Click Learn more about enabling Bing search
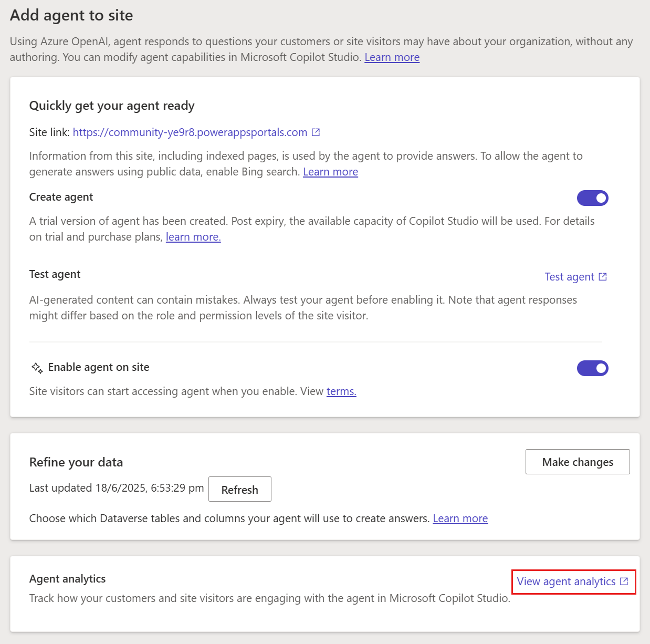The height and width of the screenshot is (644, 650). 330,172
